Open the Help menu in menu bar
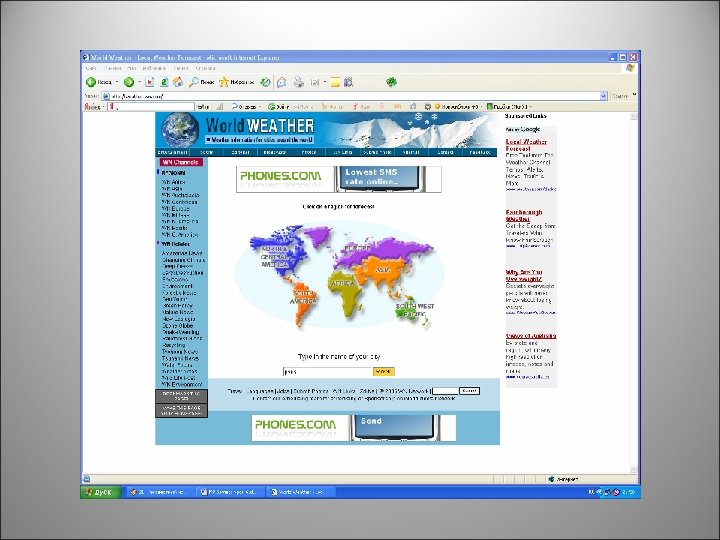 tap(205, 68)
